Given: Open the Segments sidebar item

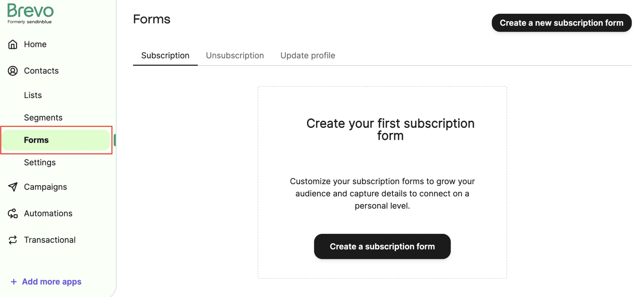Looking at the screenshot, I should 43,118.
